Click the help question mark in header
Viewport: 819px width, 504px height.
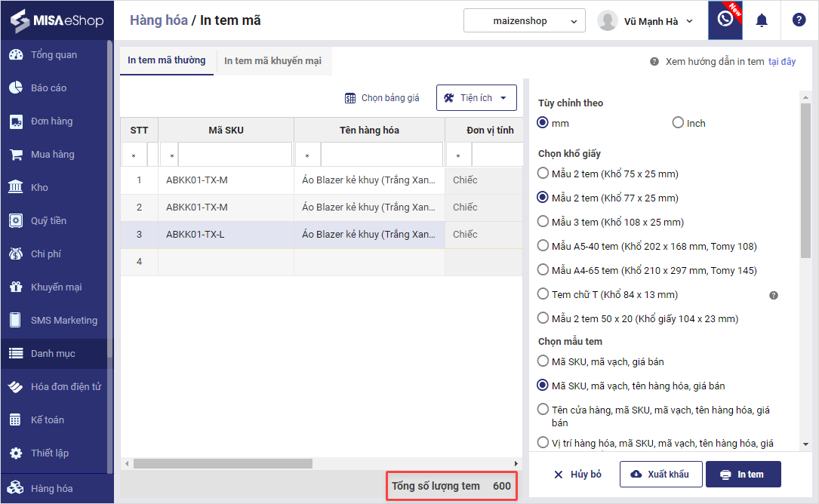point(799,20)
